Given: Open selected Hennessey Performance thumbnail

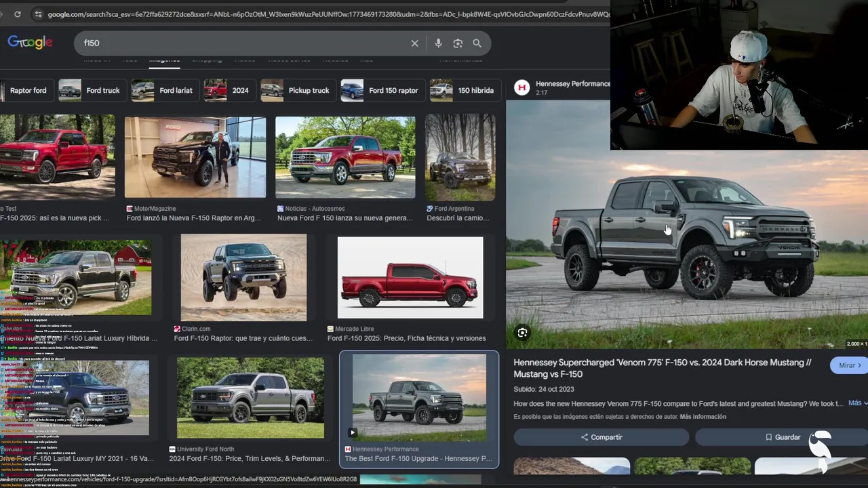Looking at the screenshot, I should pos(419,398).
